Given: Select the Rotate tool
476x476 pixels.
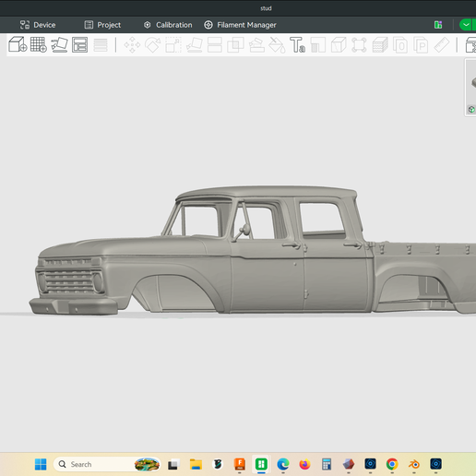Looking at the screenshot, I should [x=153, y=45].
